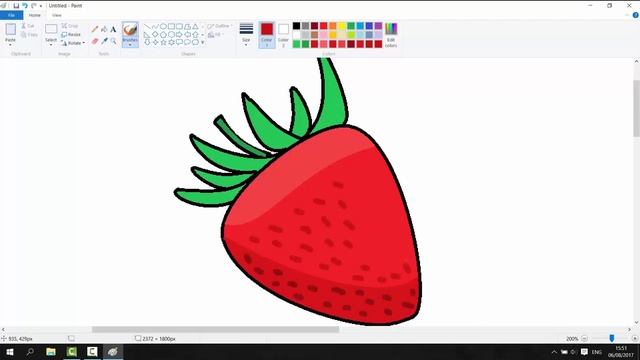Choose the Oval shape
The width and height of the screenshot is (640, 360).
(163, 27)
